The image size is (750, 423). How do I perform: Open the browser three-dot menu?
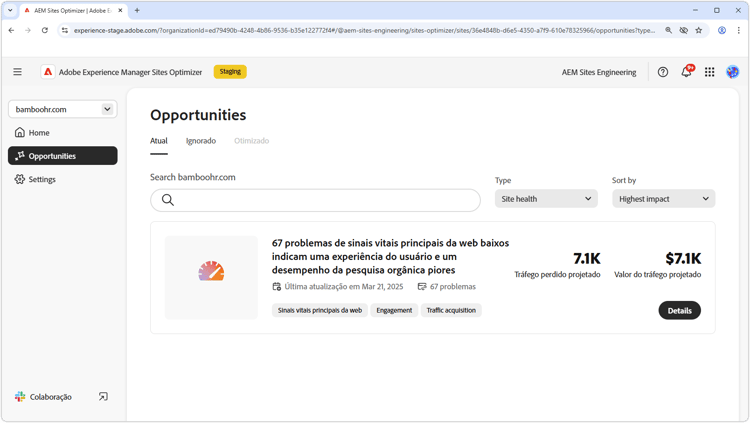[739, 30]
